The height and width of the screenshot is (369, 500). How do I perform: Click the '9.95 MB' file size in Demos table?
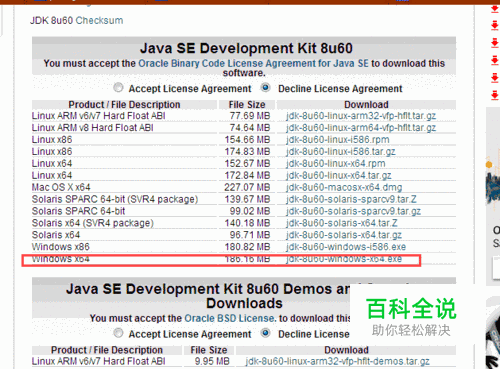(x=212, y=361)
